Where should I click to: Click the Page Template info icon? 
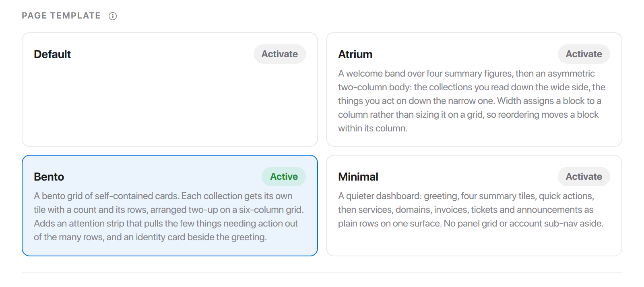point(113,16)
